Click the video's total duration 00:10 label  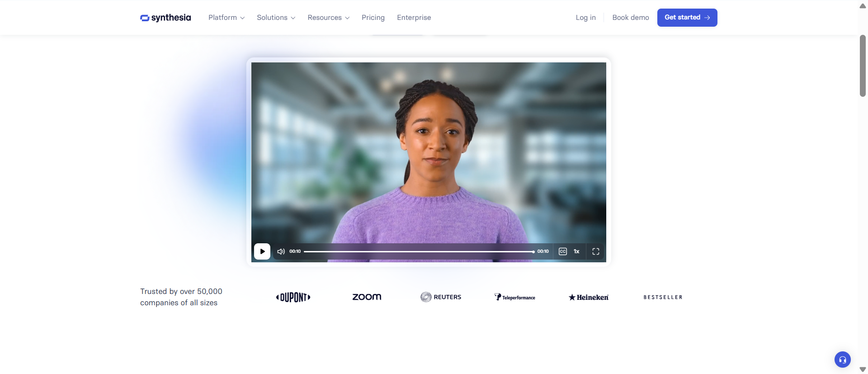543,251
